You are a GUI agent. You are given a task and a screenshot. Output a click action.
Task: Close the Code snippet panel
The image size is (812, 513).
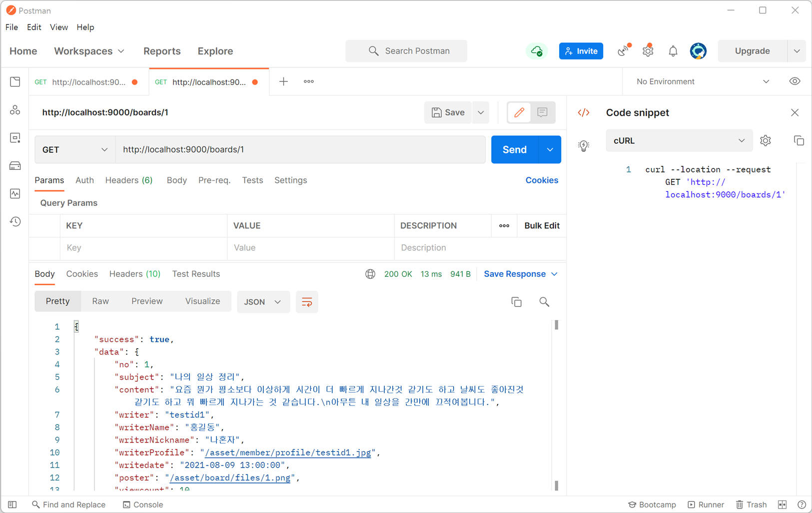click(x=795, y=112)
